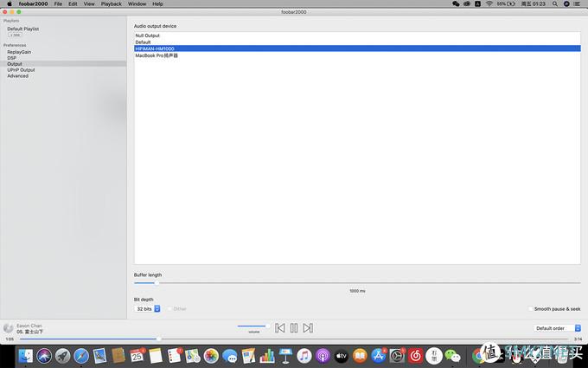Pause the current playback
Screen dimensions: 588x368
tap(294, 328)
